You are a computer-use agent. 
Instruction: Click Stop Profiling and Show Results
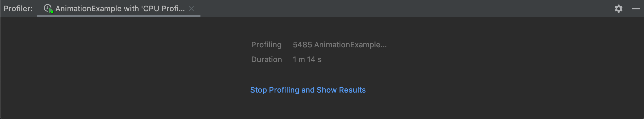coord(308,90)
